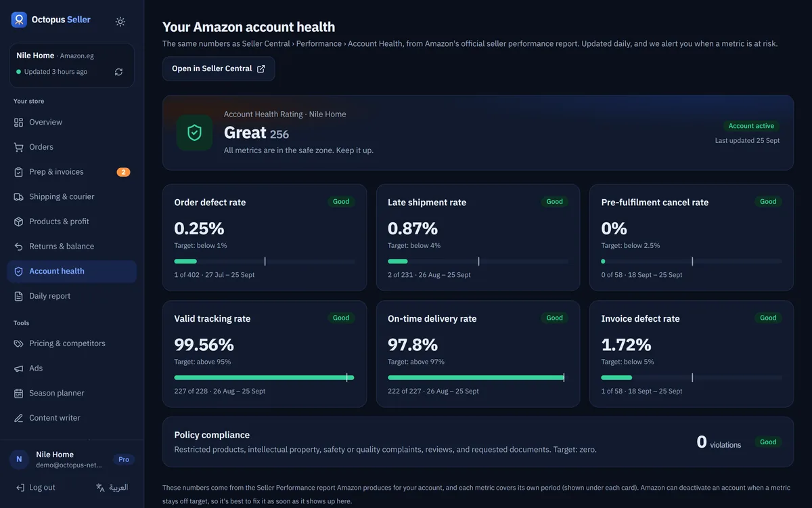Click the Nile Home store selector card
Viewport: 812px width, 508px height.
(x=72, y=66)
